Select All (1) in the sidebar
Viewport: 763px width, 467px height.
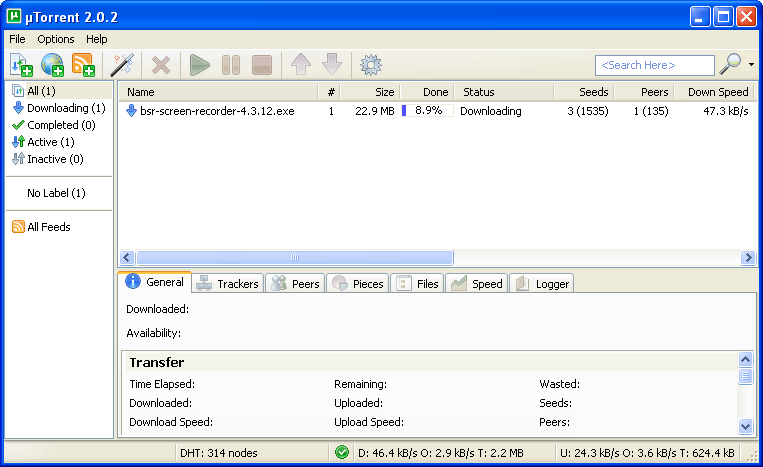[59, 91]
